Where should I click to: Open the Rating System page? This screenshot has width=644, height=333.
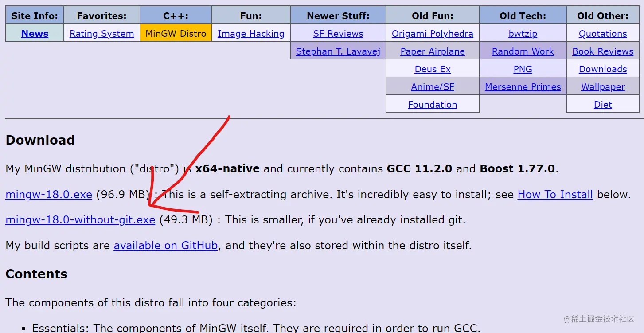coord(101,34)
